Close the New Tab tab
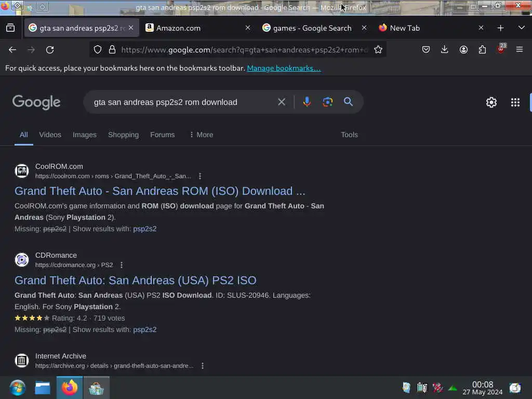Screen dimensions: 532x399 click(481, 28)
